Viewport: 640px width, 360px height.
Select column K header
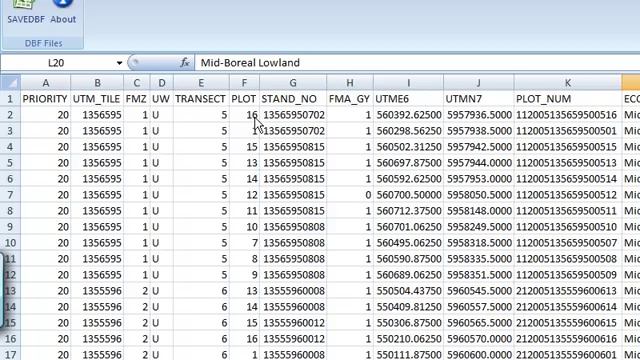coord(568,83)
